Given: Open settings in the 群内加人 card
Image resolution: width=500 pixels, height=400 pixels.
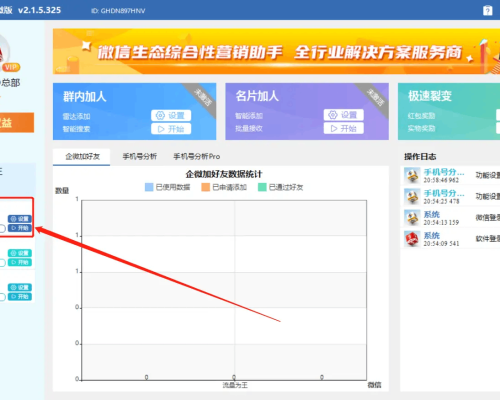Looking at the screenshot, I should click(x=171, y=115).
